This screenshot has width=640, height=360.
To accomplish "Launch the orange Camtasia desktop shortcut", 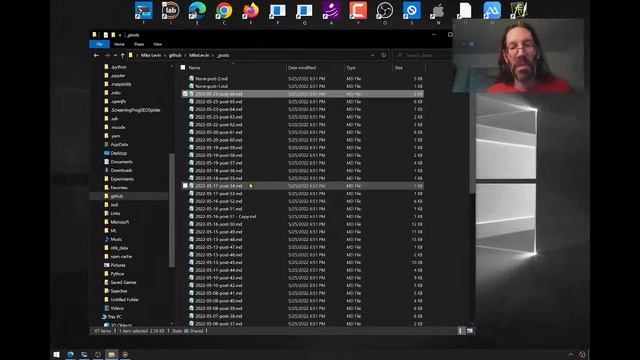I will pos(358,11).
